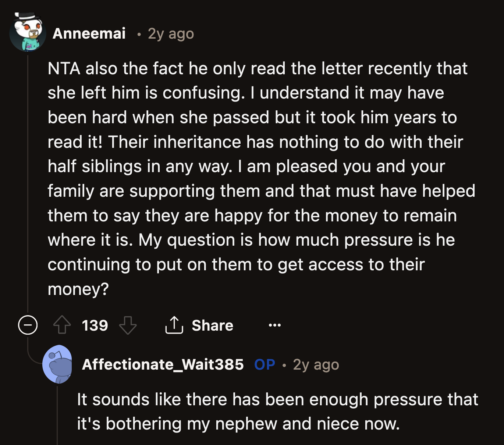This screenshot has height=445, width=504.
Task: Open Affectionate_Wait385's profile link
Action: pyautogui.click(x=163, y=365)
